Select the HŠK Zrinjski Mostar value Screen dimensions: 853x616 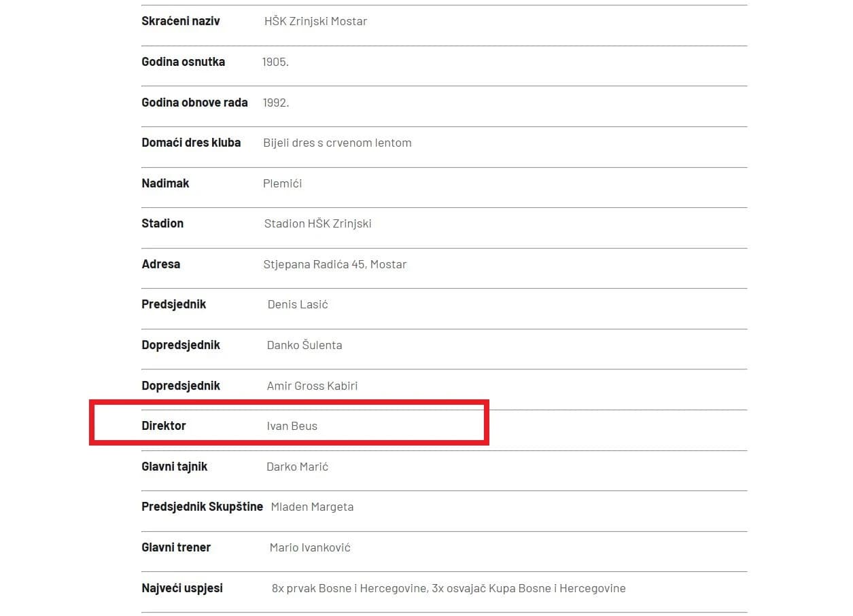click(315, 21)
